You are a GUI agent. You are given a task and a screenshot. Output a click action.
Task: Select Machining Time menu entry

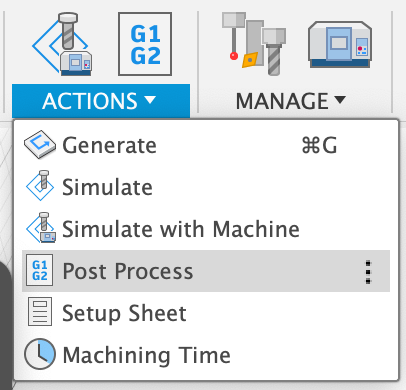coord(206,355)
